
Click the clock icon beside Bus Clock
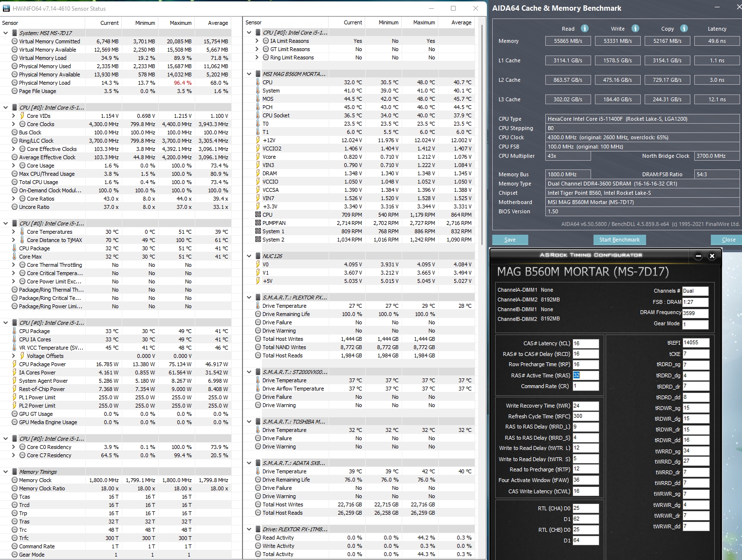(15, 132)
